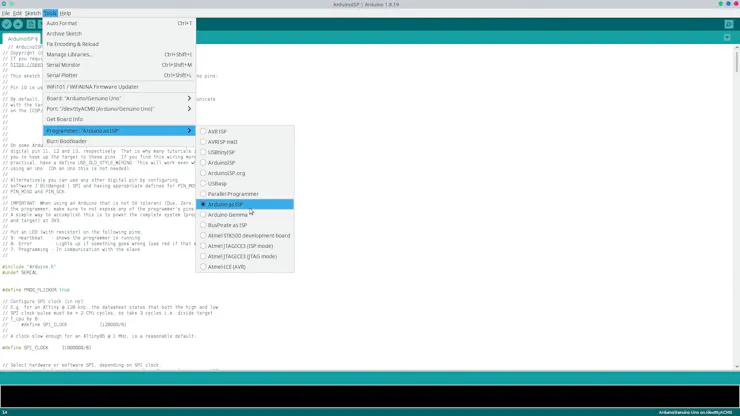Choose Fix Encoding & Reload

pos(119,44)
